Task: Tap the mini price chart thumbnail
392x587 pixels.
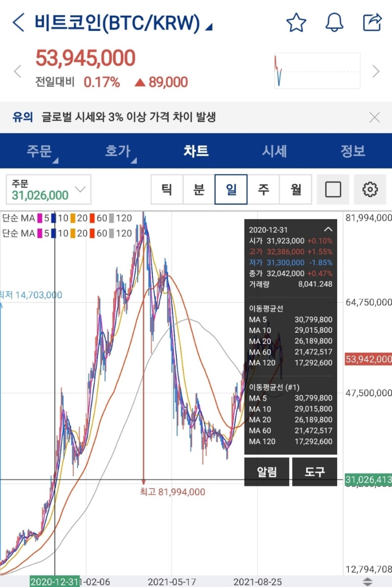Action: point(317,70)
